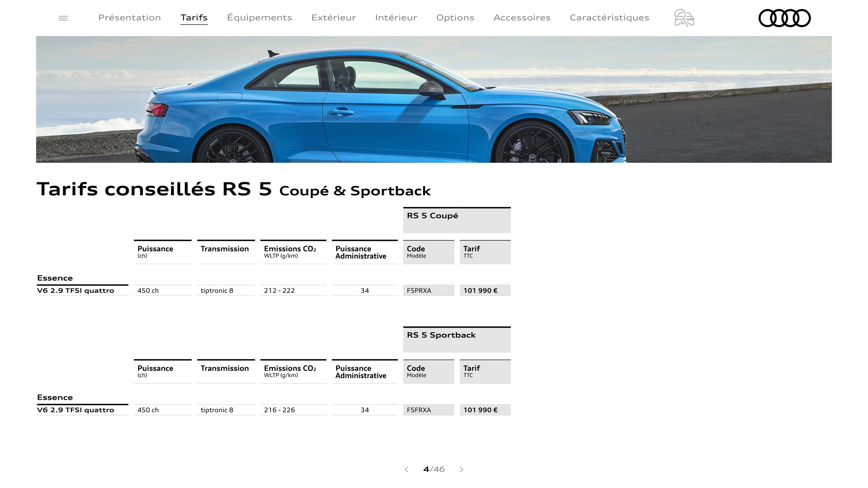Click the Audi four-rings logo
The width and height of the screenshot is (868, 488).
pyautogui.click(x=785, y=18)
